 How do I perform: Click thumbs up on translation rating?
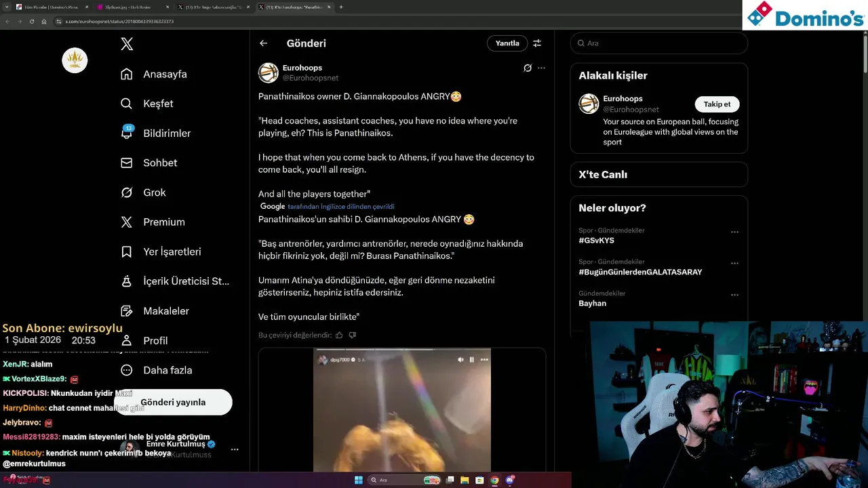[339, 335]
